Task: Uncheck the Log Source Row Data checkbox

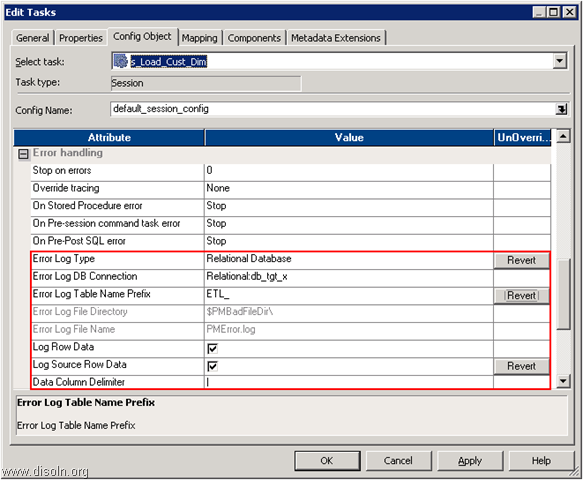Action: point(212,366)
